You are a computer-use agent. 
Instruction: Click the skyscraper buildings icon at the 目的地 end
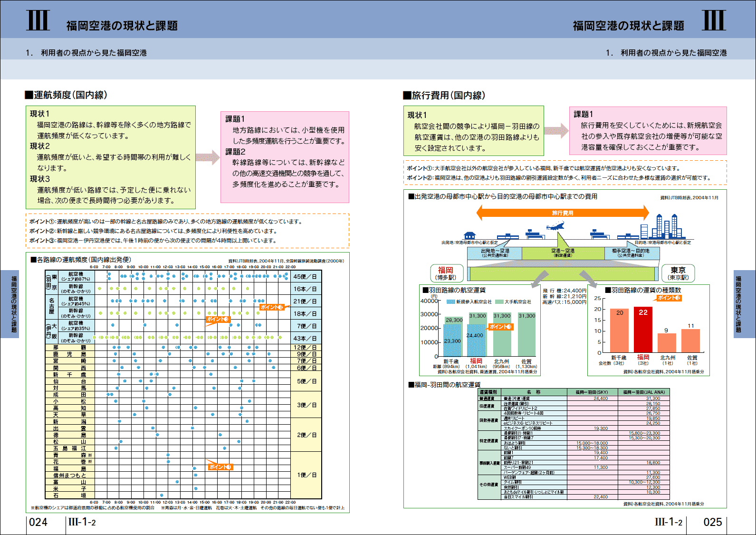(x=664, y=226)
